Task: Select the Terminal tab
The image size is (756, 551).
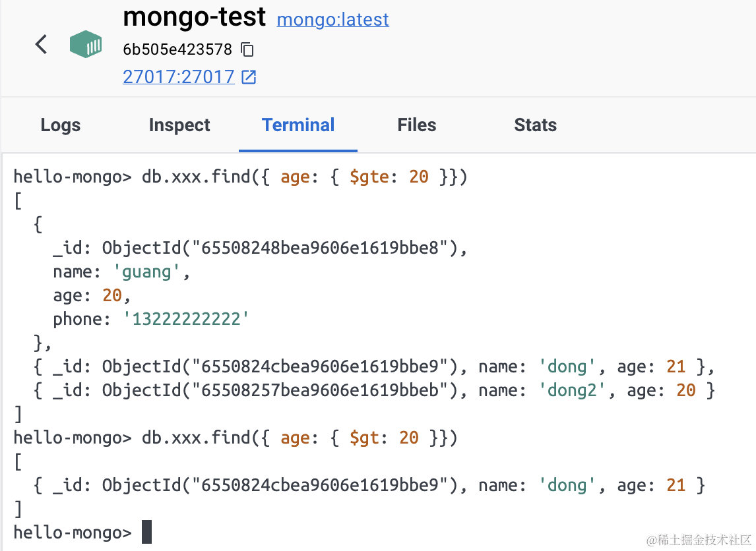Action: [x=298, y=125]
